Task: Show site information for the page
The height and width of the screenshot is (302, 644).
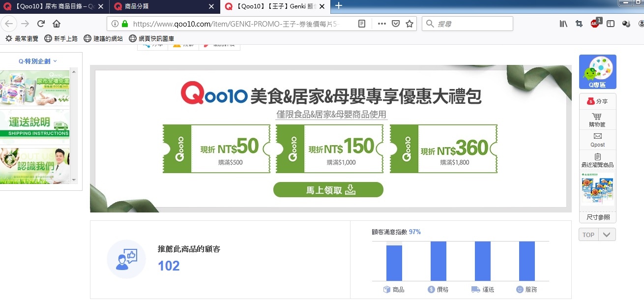Action: point(115,24)
